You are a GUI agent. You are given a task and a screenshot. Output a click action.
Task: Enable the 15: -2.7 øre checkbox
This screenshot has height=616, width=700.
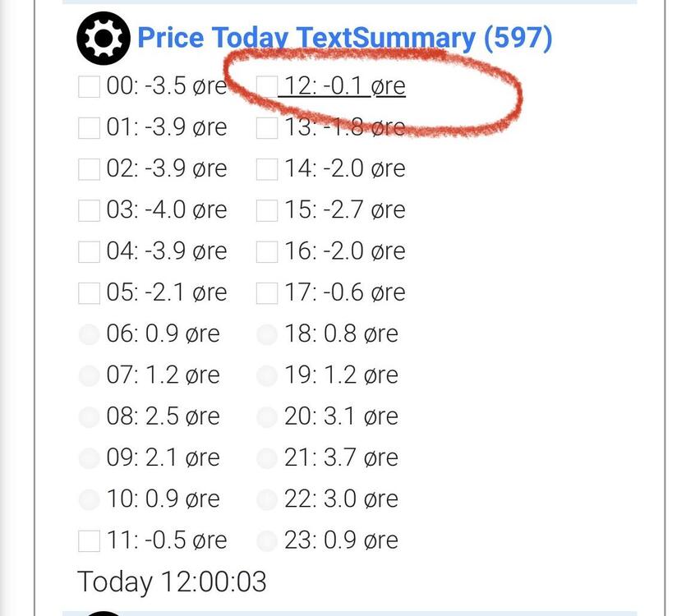tap(267, 210)
